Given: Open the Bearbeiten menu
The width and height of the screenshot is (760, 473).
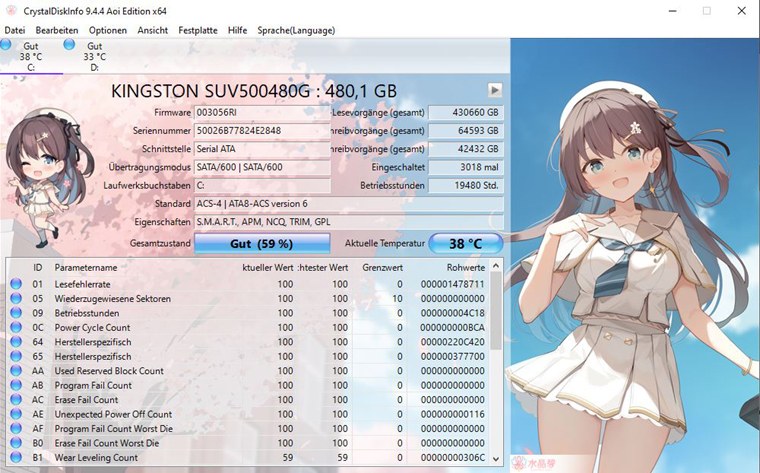Looking at the screenshot, I should 57,30.
